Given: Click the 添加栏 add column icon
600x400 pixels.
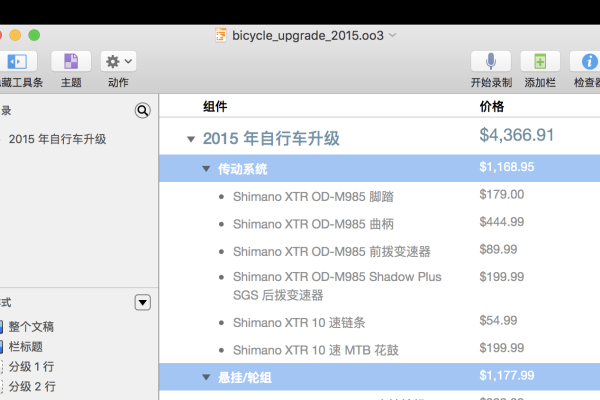Looking at the screenshot, I should 540,61.
